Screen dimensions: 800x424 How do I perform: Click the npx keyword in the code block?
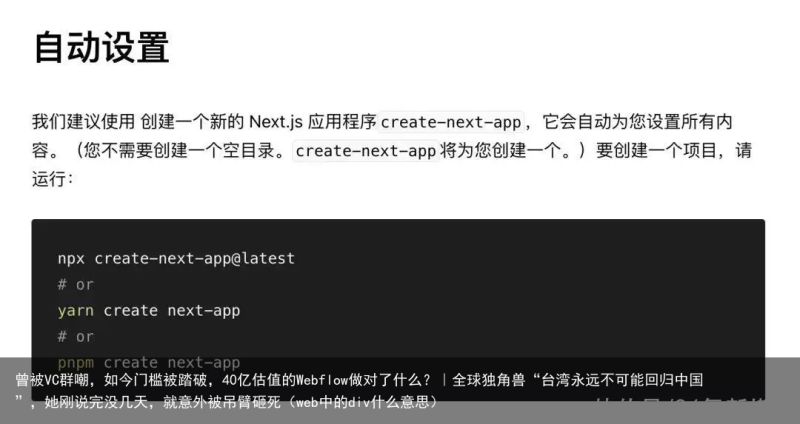[71, 259]
